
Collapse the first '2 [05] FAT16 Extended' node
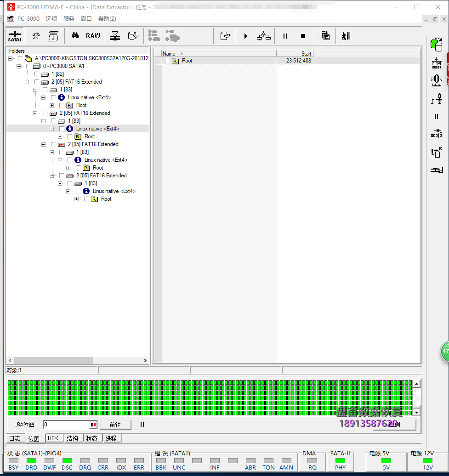click(27, 82)
